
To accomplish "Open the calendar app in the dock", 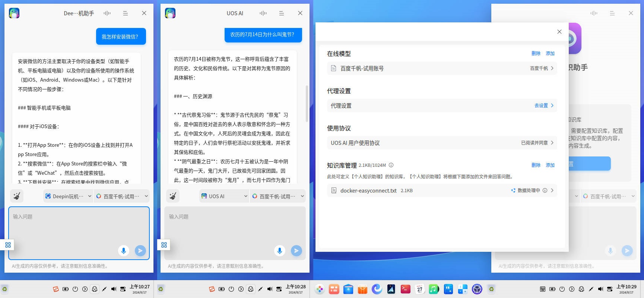I will (x=419, y=289).
